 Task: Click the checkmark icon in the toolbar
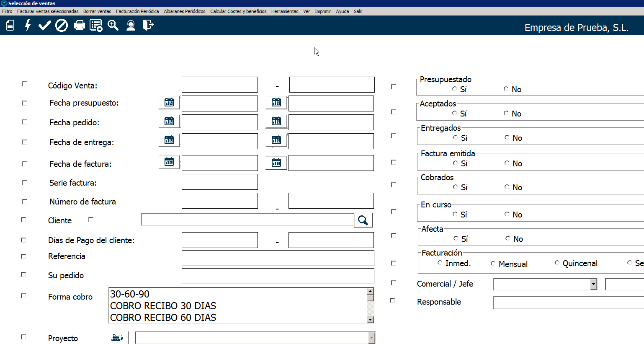[44, 26]
